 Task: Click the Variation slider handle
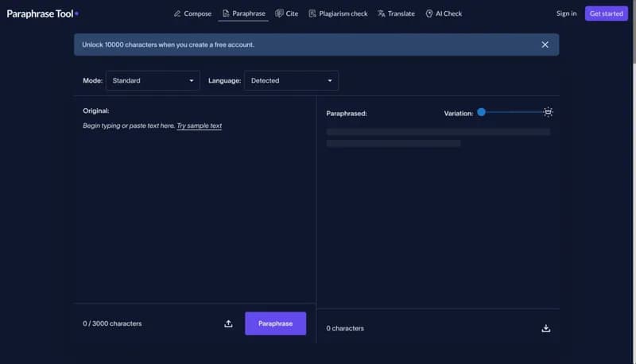coord(481,112)
